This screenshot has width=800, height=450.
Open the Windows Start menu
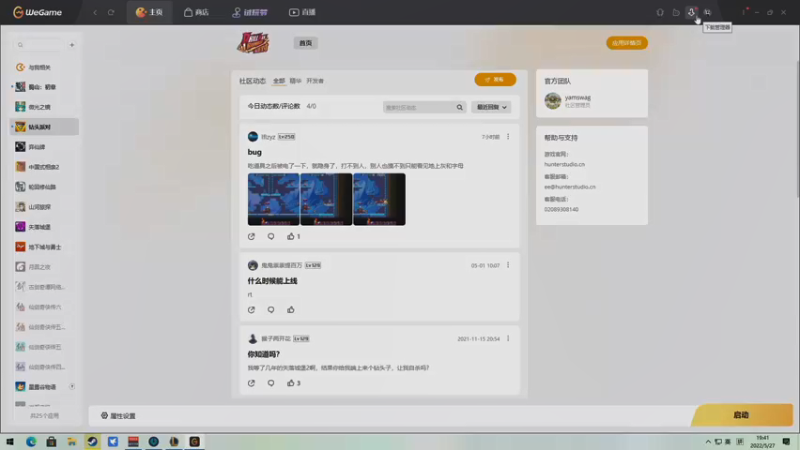pyautogui.click(x=10, y=442)
